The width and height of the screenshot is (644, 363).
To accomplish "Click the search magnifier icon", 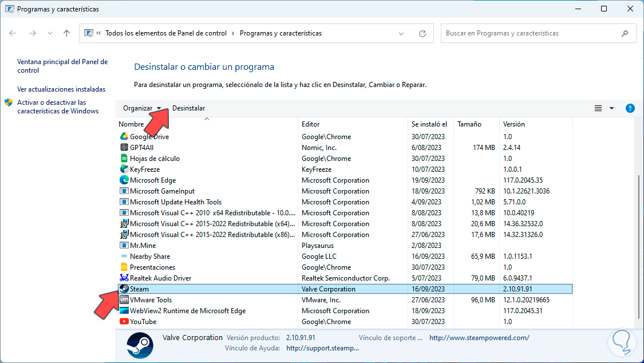I will pos(625,33).
